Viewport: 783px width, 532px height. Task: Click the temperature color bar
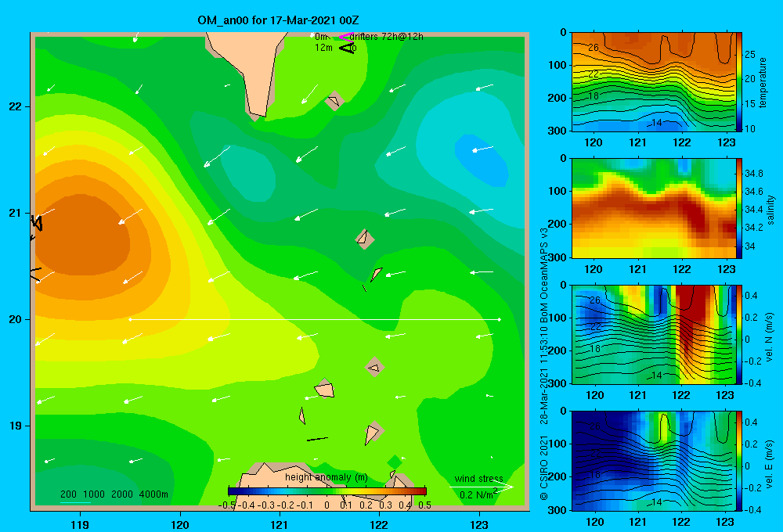click(x=738, y=82)
